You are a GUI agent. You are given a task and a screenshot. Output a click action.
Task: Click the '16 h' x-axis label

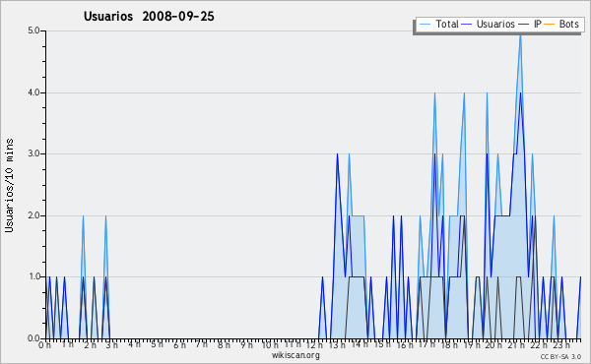click(405, 345)
